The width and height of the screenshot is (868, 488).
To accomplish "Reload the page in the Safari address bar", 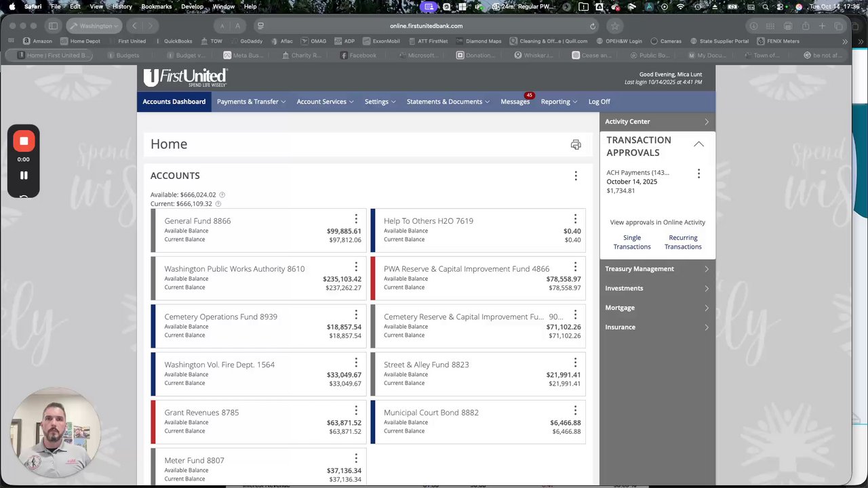I will pyautogui.click(x=593, y=26).
